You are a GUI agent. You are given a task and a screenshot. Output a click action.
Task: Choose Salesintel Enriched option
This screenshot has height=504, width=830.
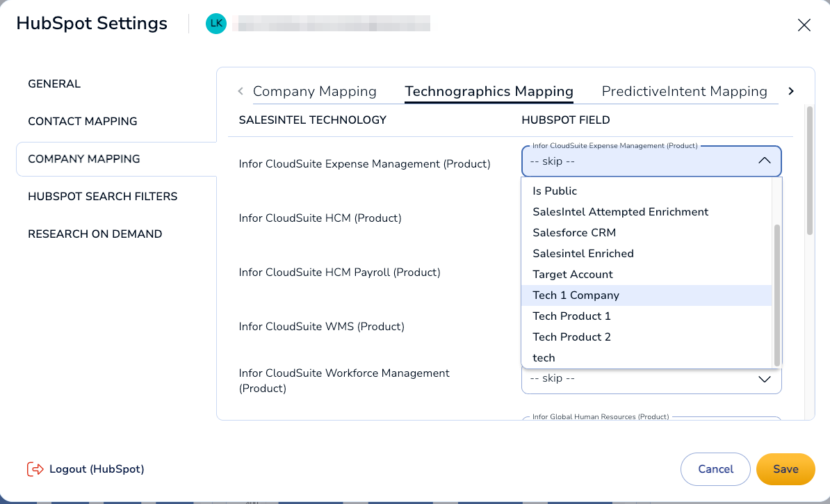click(x=646, y=254)
